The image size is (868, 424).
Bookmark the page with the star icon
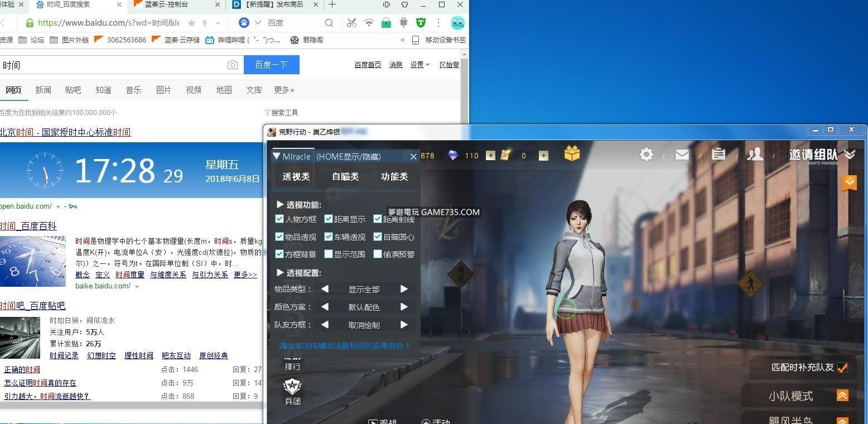[x=191, y=23]
